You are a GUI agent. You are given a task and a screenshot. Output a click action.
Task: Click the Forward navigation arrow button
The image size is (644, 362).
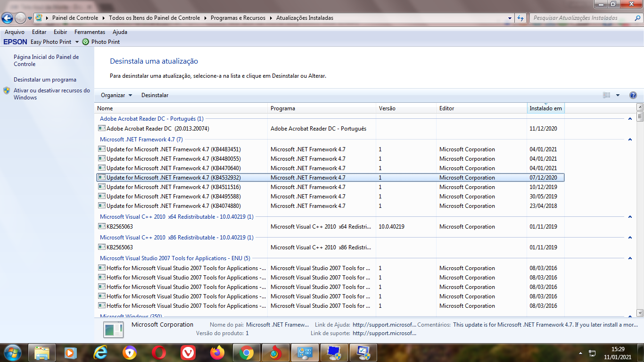(20, 18)
